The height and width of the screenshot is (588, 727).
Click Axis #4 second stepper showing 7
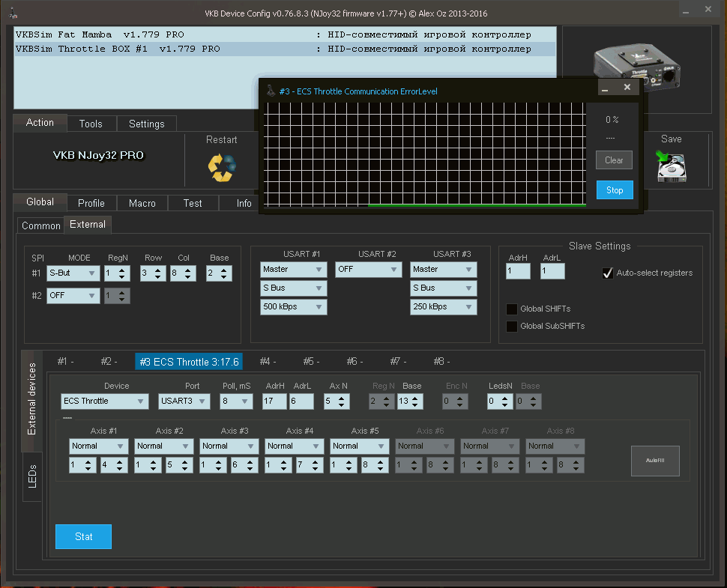[310, 465]
